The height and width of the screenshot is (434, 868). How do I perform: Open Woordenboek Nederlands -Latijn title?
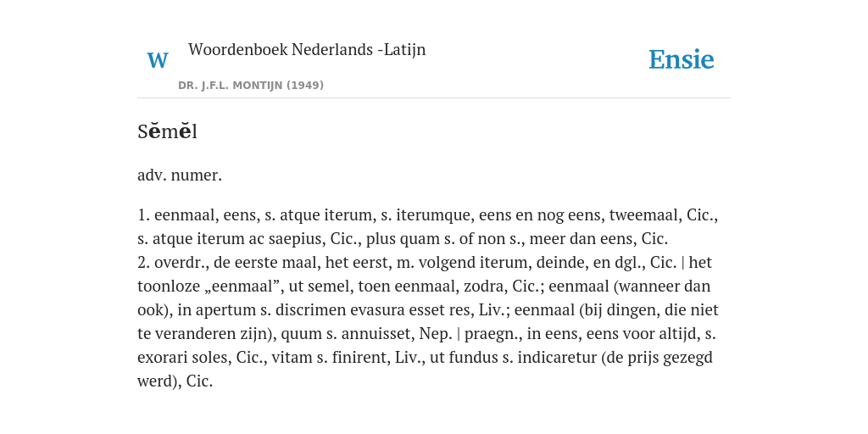click(307, 49)
